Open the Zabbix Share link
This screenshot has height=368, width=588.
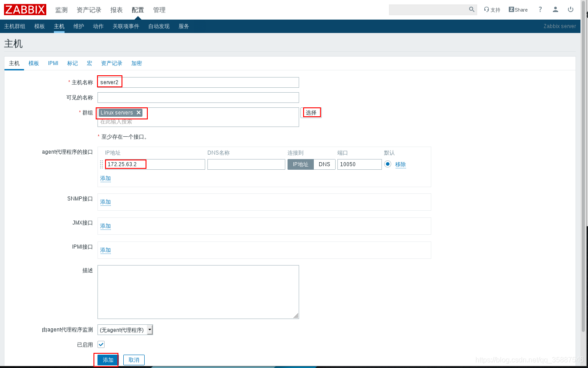(x=518, y=9)
